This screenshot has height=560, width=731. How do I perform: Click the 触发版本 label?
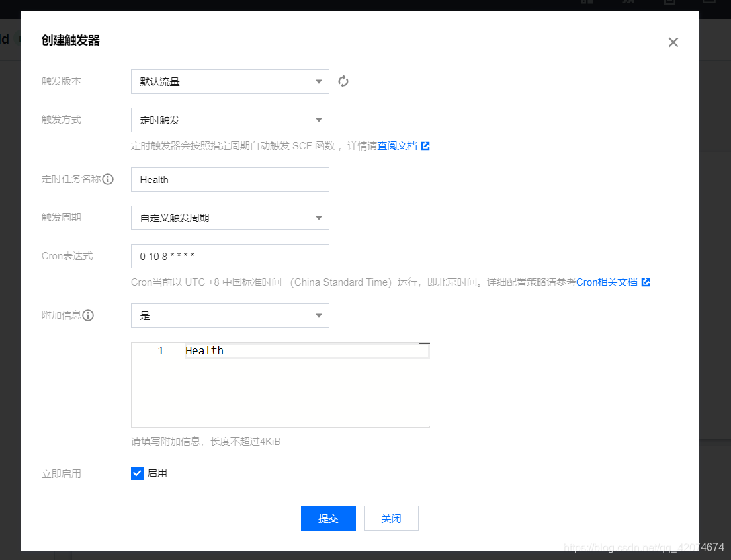point(61,81)
